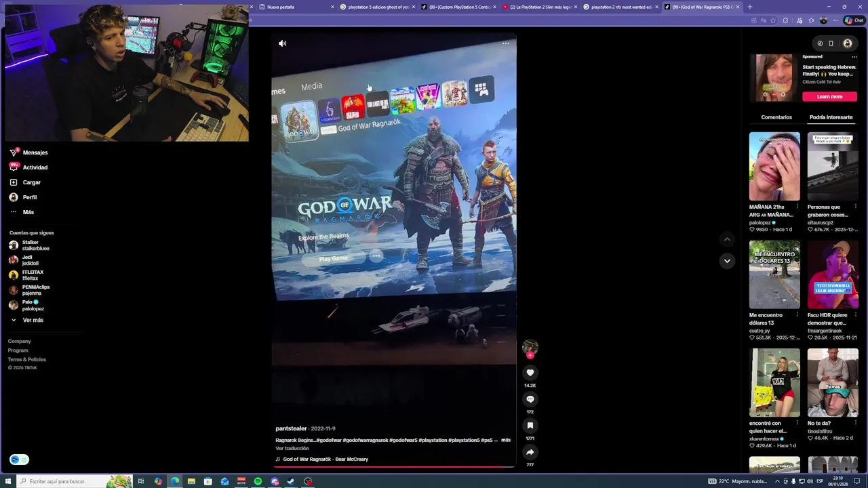The width and height of the screenshot is (868, 488).
Task: Switch to the Nueva pestaña browser tab
Action: coord(296,7)
